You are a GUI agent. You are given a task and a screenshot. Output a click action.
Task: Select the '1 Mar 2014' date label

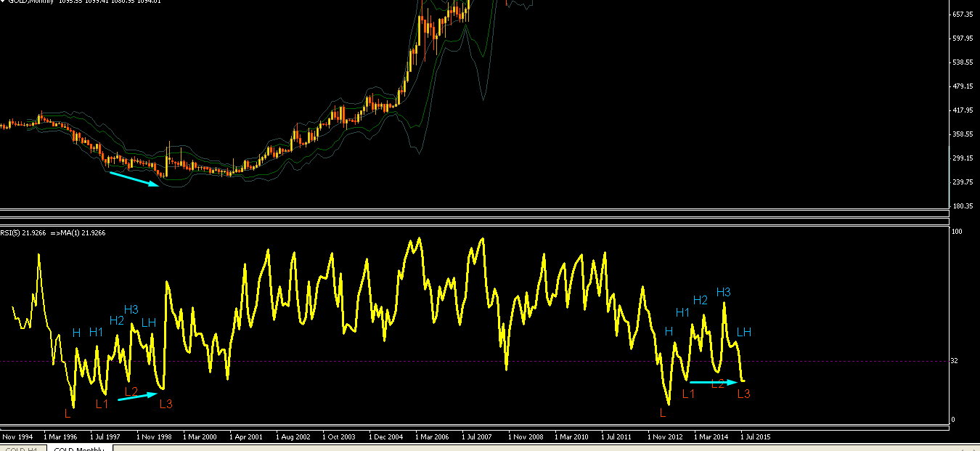[711, 437]
